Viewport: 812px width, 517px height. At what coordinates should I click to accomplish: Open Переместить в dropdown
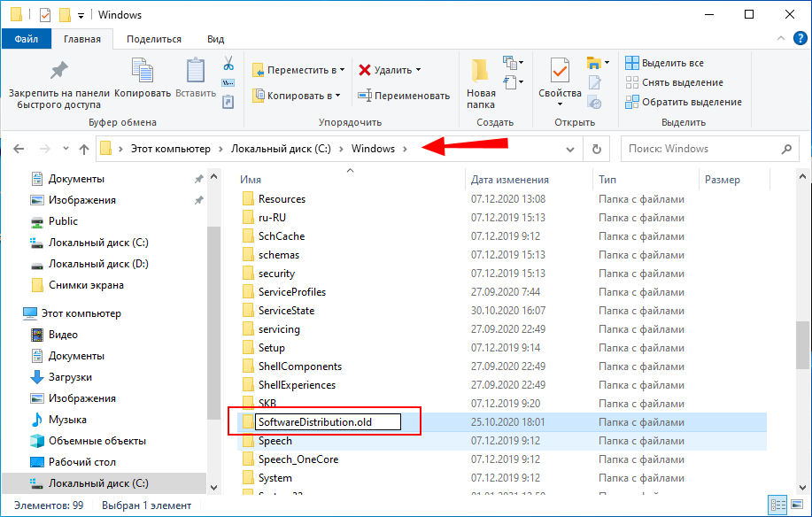tap(298, 70)
